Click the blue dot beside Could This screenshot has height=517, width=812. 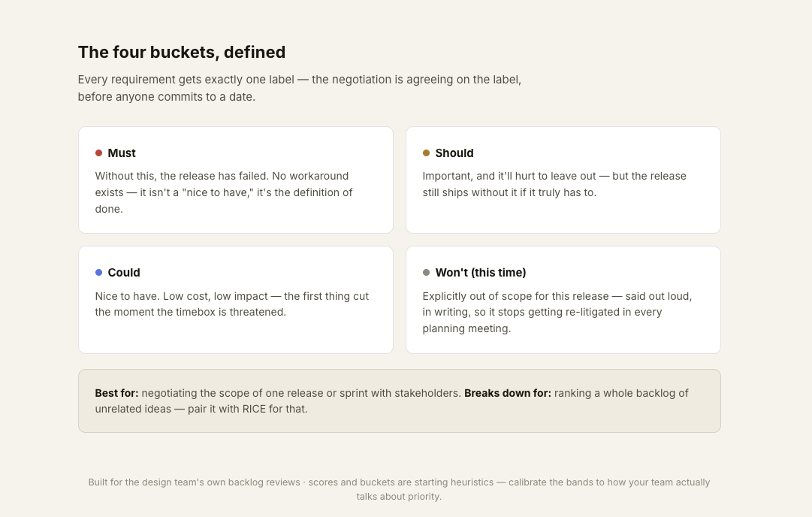click(98, 273)
